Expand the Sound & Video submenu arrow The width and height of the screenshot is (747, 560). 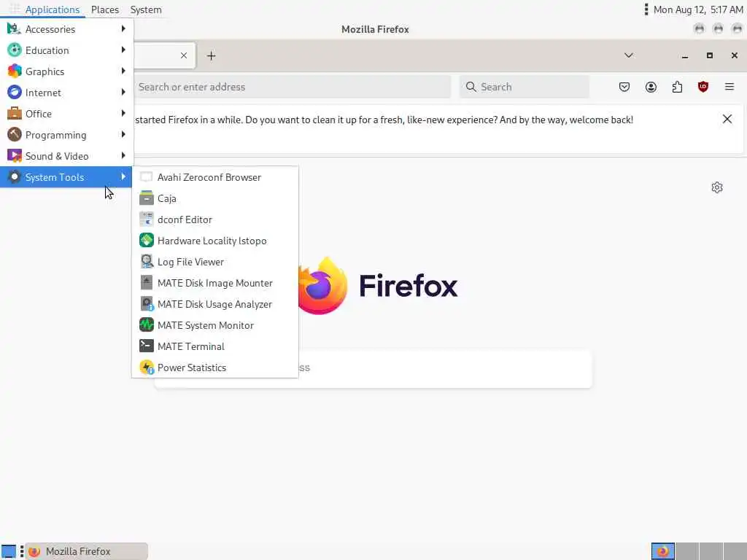(123, 155)
